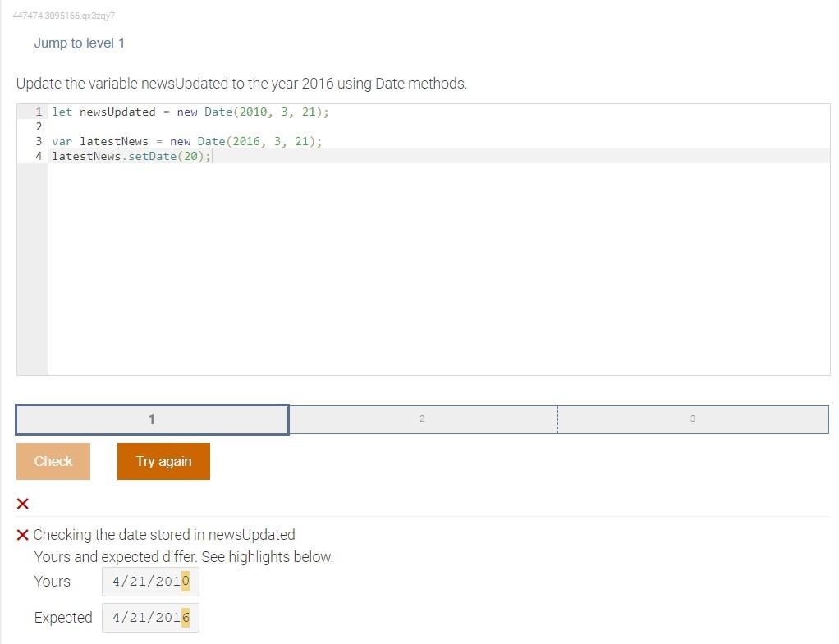Click the Try again button
Screen dimensions: 839x644
pyautogui.click(x=163, y=461)
